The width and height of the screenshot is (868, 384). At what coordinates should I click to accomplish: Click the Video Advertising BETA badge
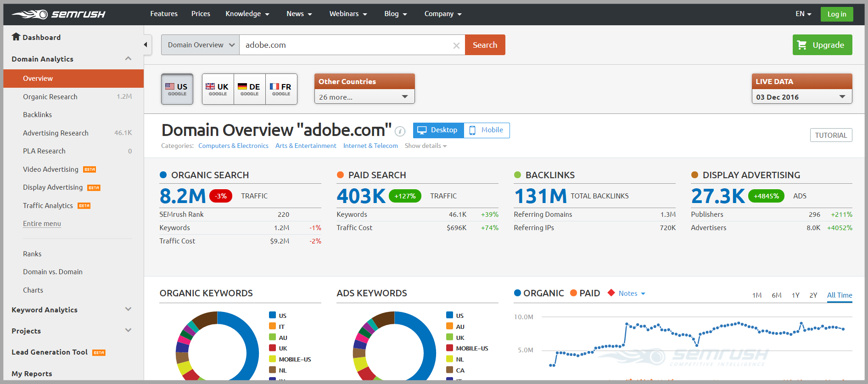coord(90,169)
